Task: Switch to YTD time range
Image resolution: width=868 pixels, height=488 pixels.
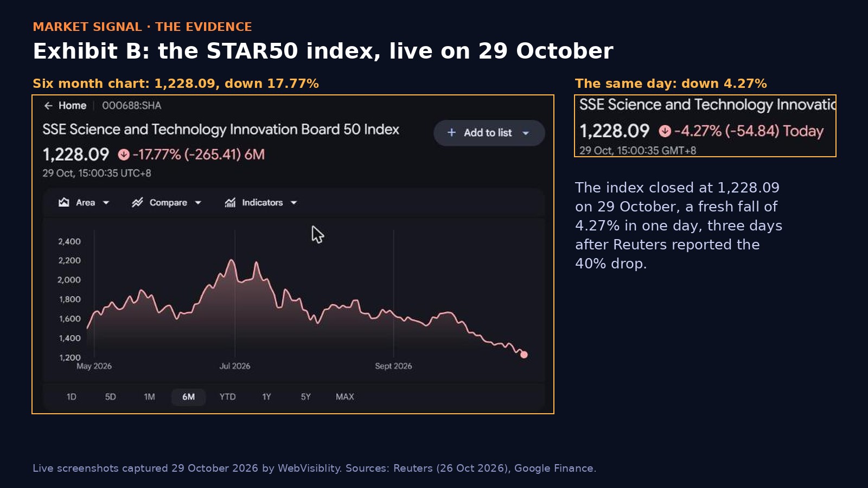Action: [x=227, y=397]
